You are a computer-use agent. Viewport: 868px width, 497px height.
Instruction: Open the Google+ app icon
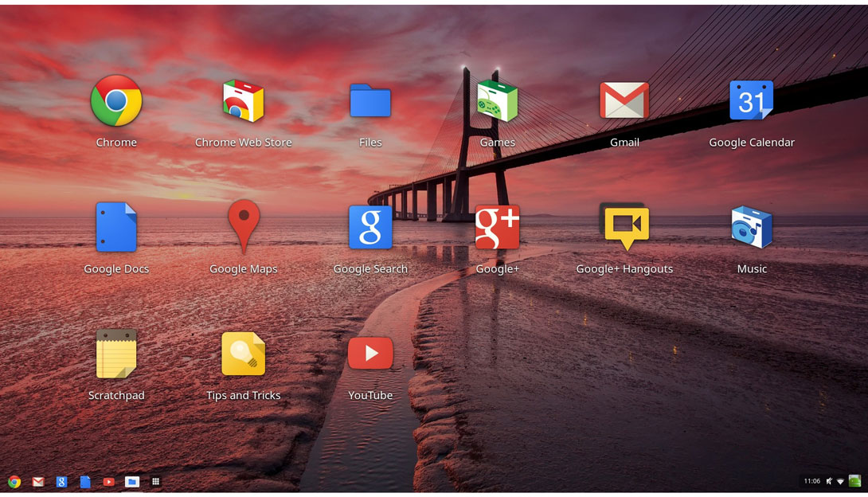497,227
